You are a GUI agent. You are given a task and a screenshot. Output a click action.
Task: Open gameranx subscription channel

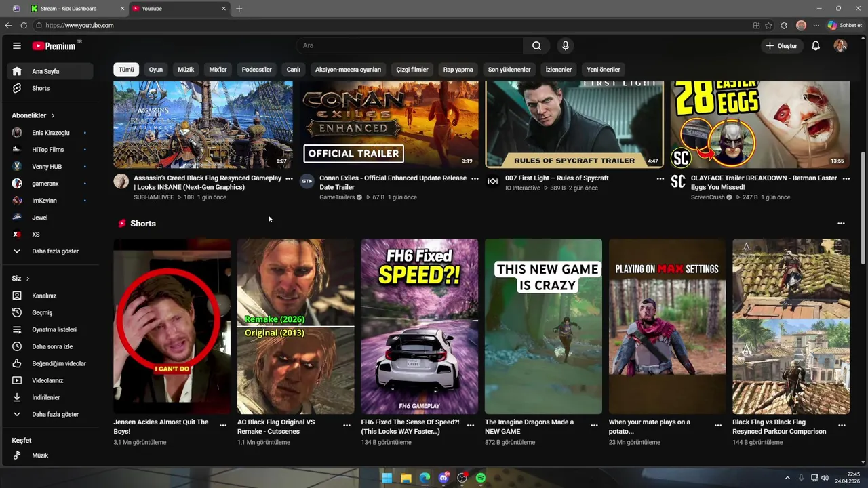click(50, 184)
